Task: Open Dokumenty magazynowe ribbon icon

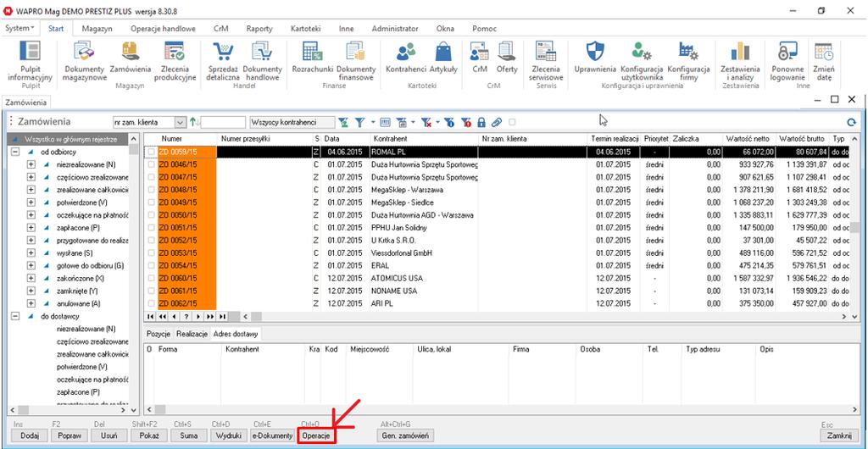Action: point(84,61)
